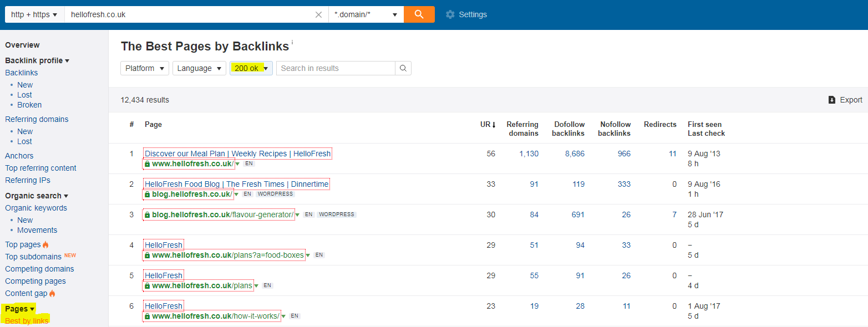Click the 11 redirects value in row 1
This screenshot has width=868, height=327.
tap(672, 154)
